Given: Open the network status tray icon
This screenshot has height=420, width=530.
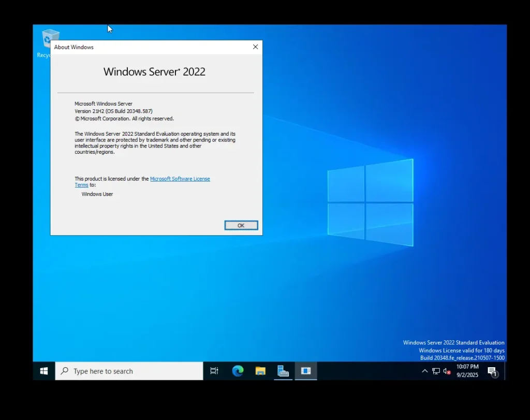Looking at the screenshot, I should pyautogui.click(x=436, y=371).
